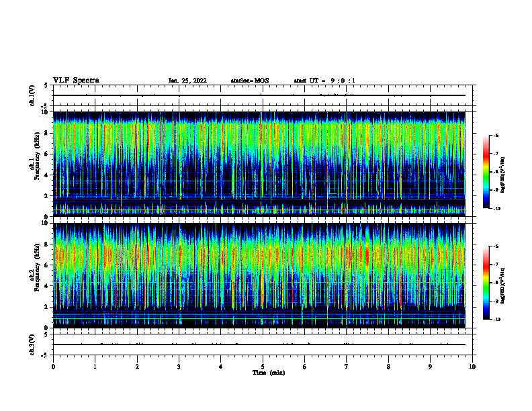The image size is (532, 411).
Task: Click ch.2 frequency tick label "8"
Action: pos(47,244)
